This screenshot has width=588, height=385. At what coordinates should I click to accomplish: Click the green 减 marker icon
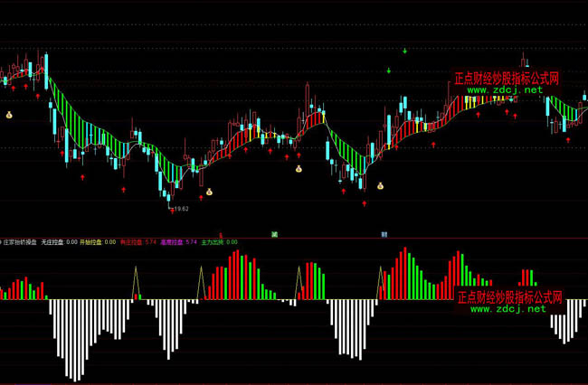pos(273,233)
